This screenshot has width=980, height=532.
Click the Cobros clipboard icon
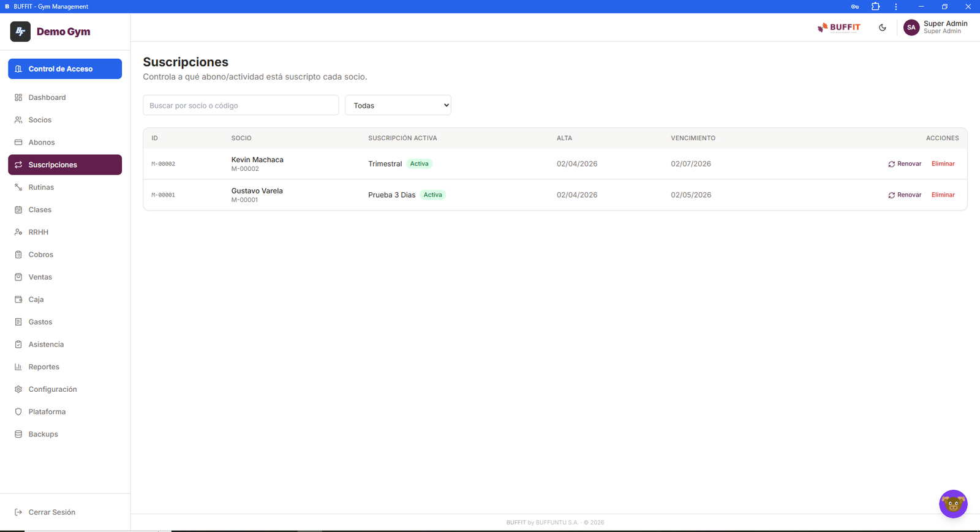[18, 255]
